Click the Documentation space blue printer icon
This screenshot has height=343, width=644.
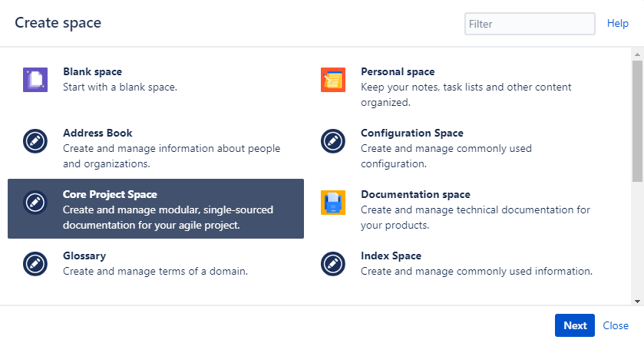click(332, 203)
